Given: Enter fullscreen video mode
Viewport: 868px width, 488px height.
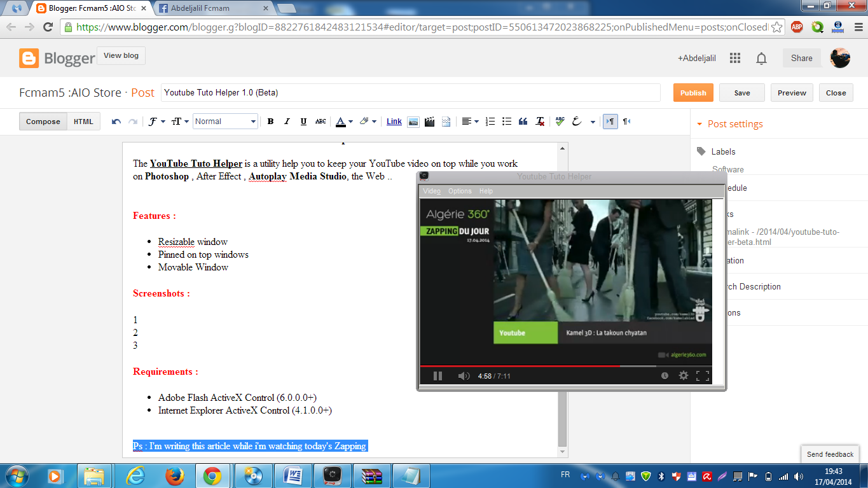Looking at the screenshot, I should tap(702, 376).
